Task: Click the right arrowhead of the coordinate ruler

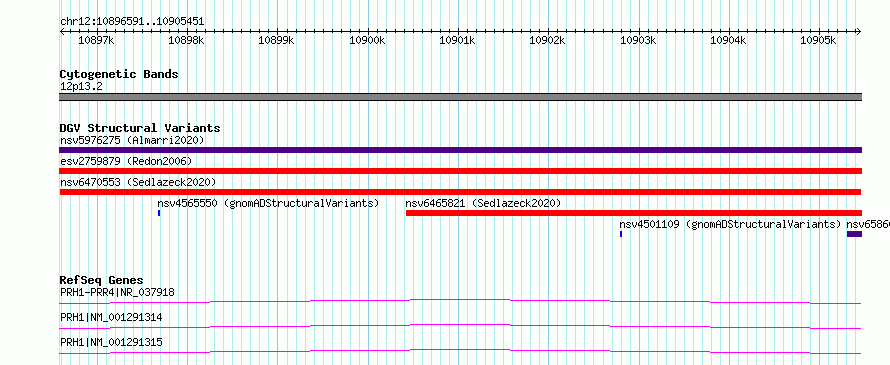Action: click(859, 31)
